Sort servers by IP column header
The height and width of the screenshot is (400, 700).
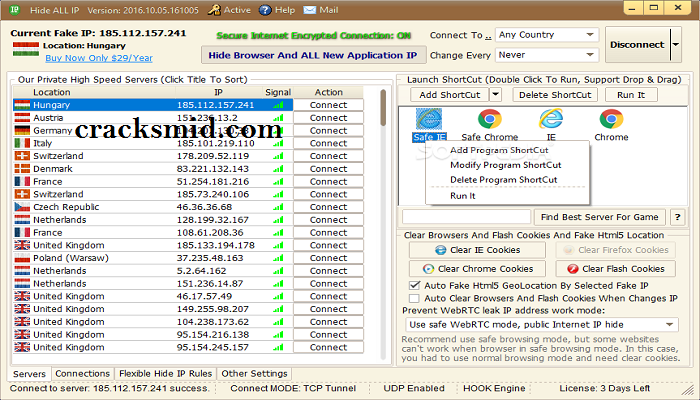(x=218, y=92)
